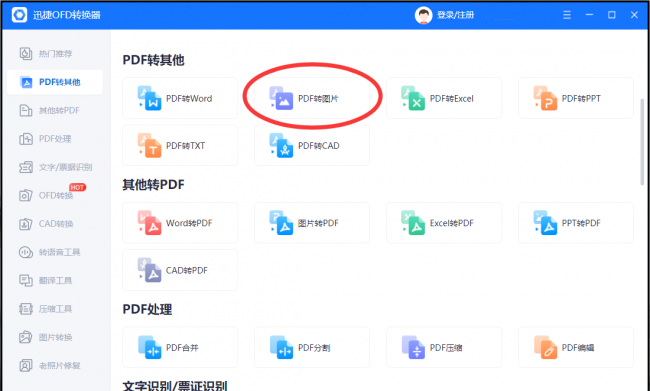Select 翻译工具 in the sidebar
The width and height of the screenshot is (650, 391).
(55, 280)
